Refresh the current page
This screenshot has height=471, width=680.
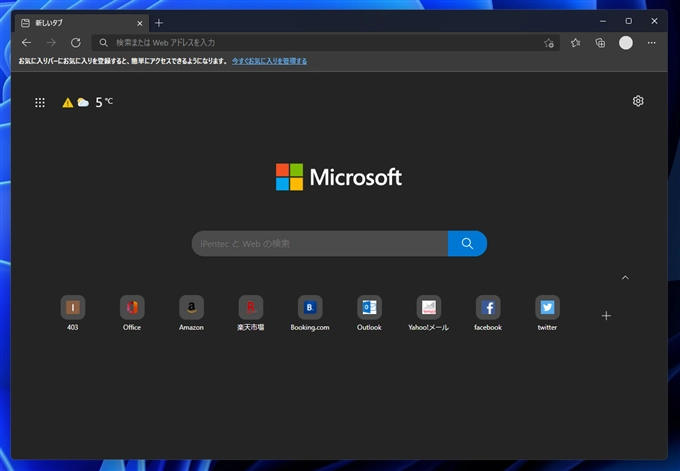click(76, 43)
